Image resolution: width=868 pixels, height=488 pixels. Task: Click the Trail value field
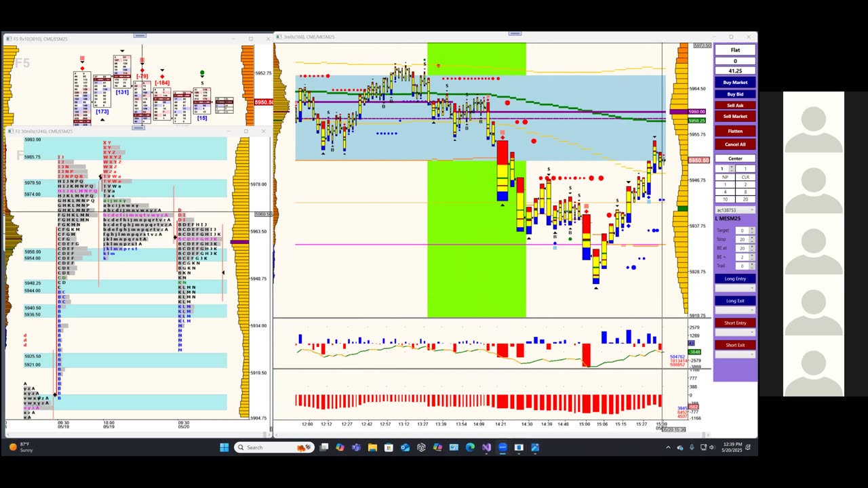[x=743, y=266]
